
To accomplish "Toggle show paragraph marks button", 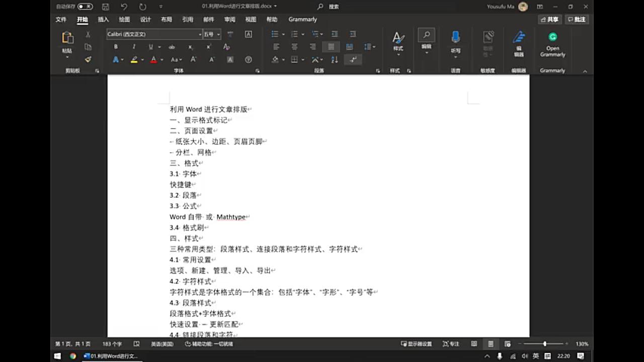I will tap(353, 59).
